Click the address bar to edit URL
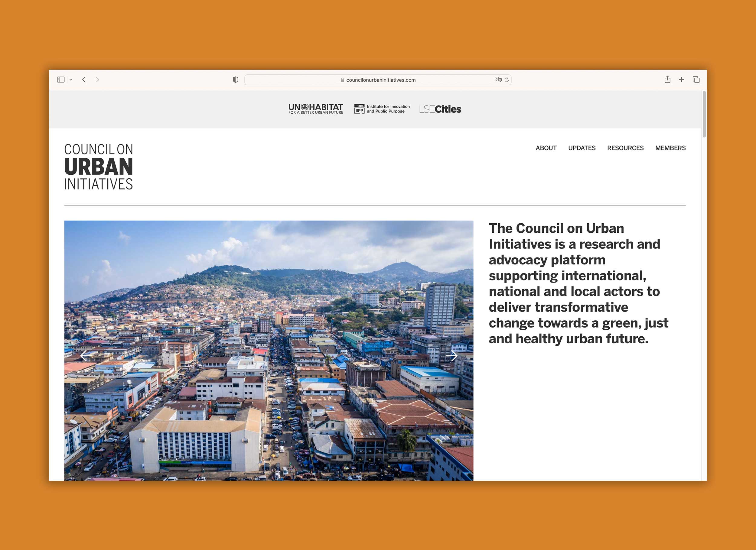 (x=380, y=79)
